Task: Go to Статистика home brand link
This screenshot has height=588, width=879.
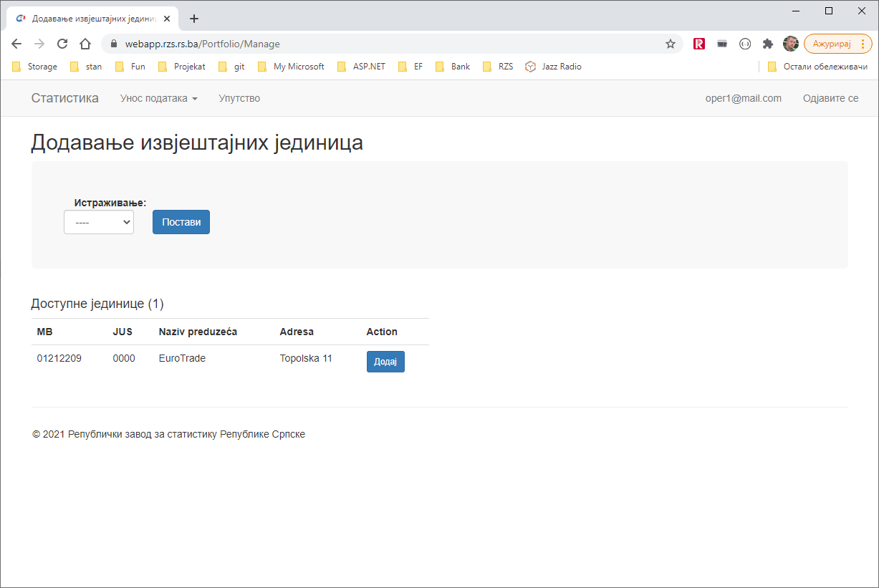Action: 65,98
